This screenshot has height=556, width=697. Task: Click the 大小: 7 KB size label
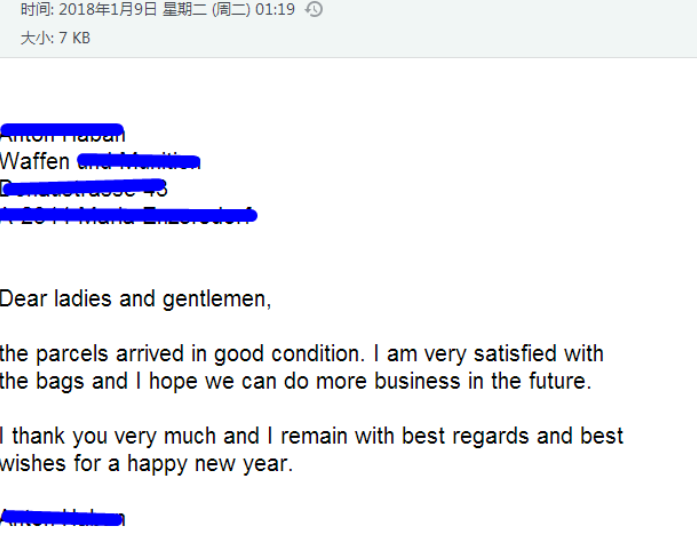click(56, 38)
